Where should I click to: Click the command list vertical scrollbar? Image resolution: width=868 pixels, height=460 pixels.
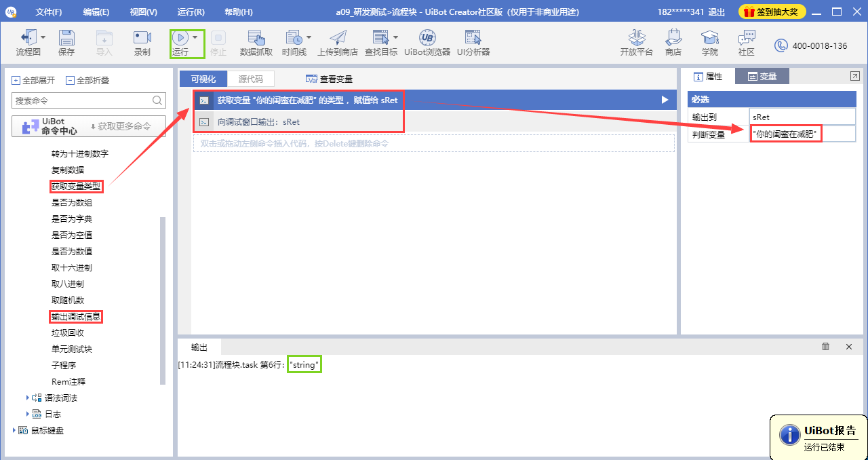tap(162, 299)
